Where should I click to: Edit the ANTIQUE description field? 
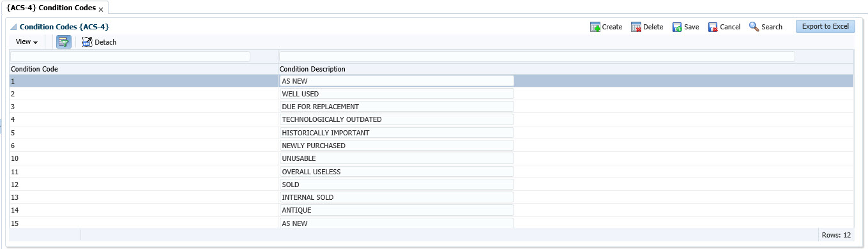click(x=397, y=210)
